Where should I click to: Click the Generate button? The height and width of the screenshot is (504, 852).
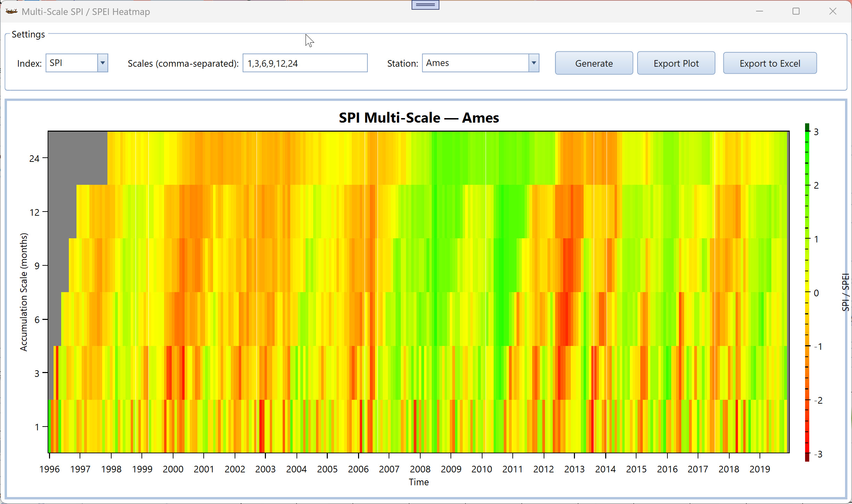pos(594,63)
